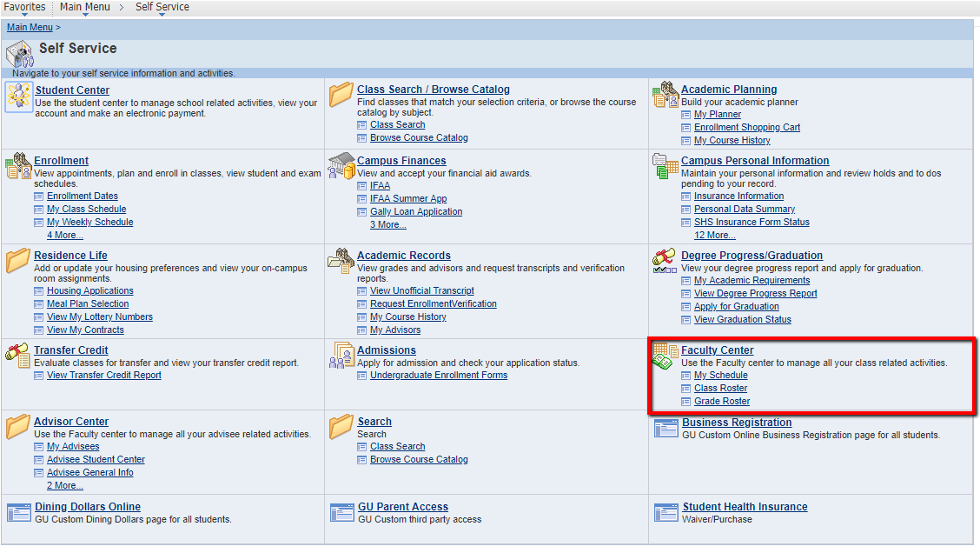Click the Campus Personal Information icon
This screenshot has width=980, height=553.
[x=665, y=166]
